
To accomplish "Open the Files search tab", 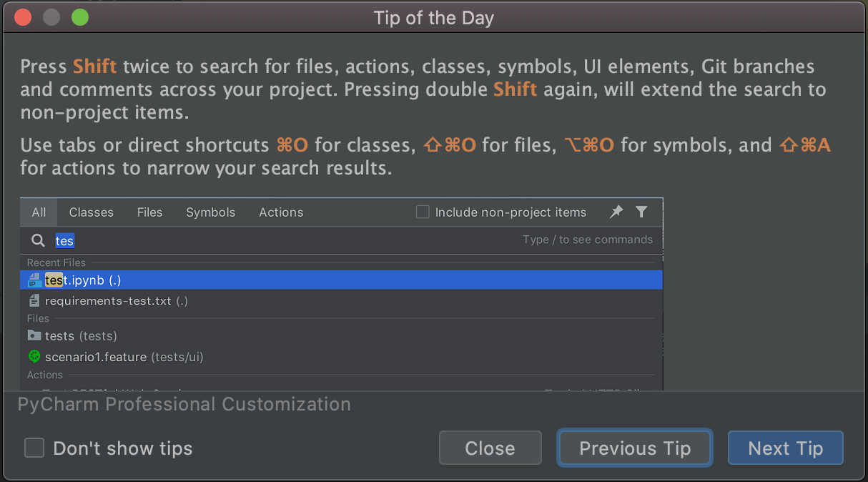I will (x=149, y=212).
